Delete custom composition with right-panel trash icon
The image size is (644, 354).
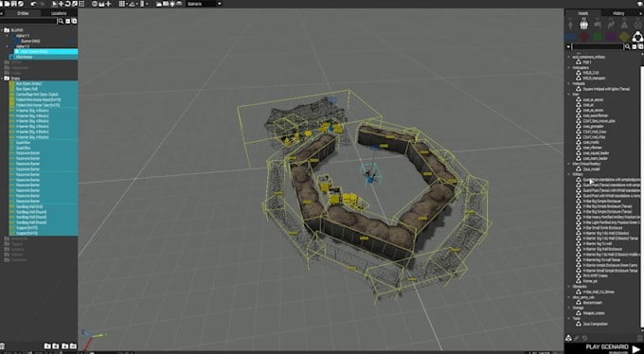point(639,338)
